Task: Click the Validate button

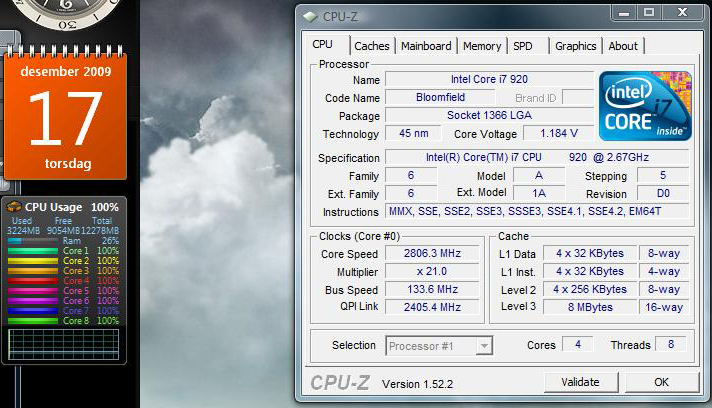Action: pos(580,382)
